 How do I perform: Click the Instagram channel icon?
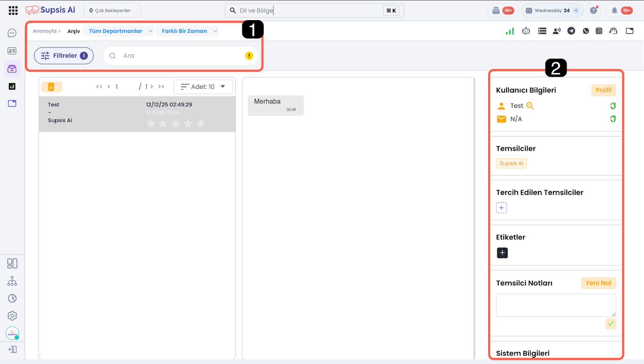pyautogui.click(x=599, y=31)
